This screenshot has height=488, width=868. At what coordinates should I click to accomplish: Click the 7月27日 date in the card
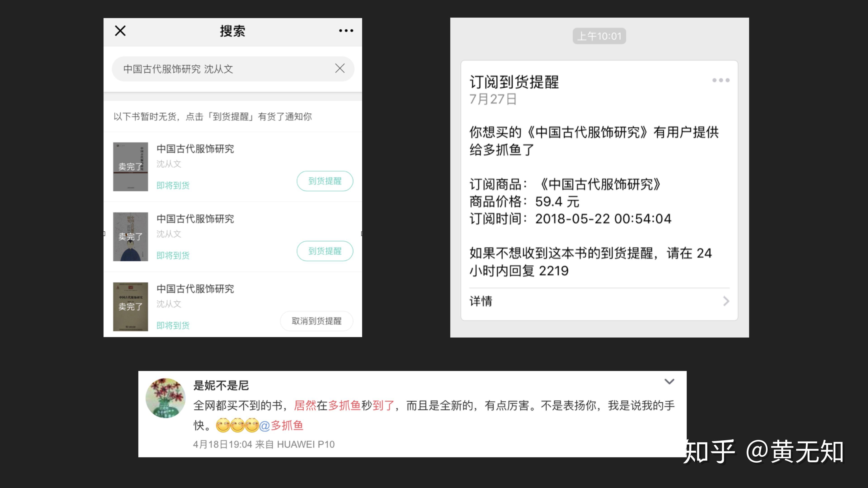[493, 99]
